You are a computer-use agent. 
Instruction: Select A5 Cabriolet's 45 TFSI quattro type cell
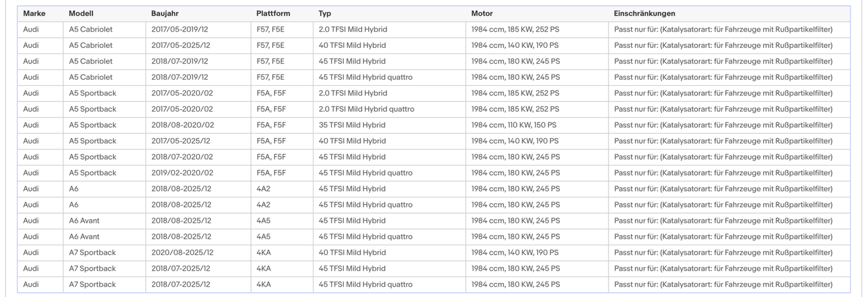point(365,77)
